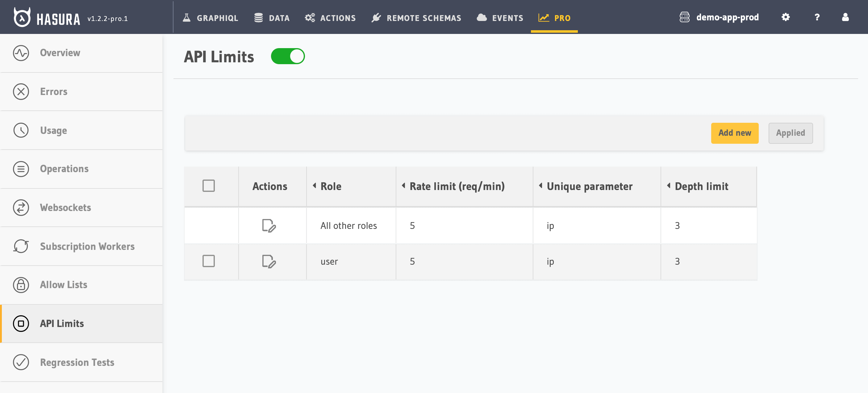Check the select-all header checkbox
868x393 pixels.
[209, 186]
